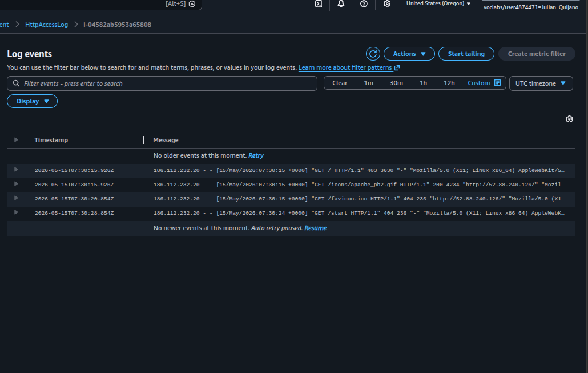Click the search magnifier in filter bar

16,83
